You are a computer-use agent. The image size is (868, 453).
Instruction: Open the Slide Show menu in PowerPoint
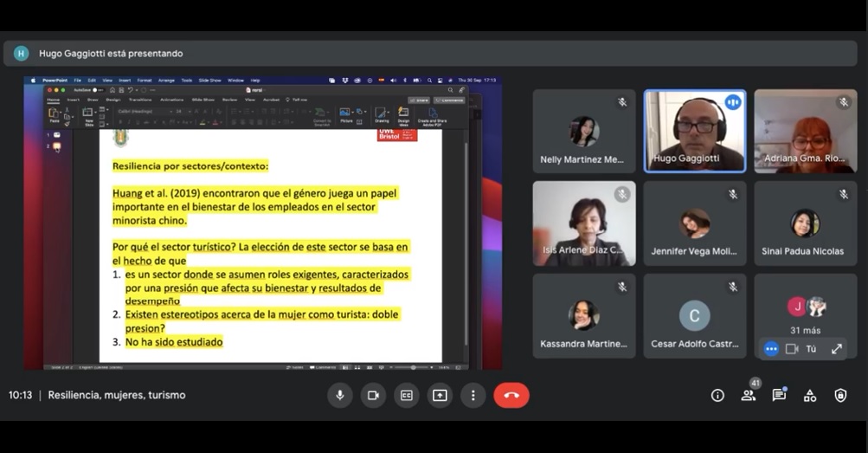click(209, 81)
